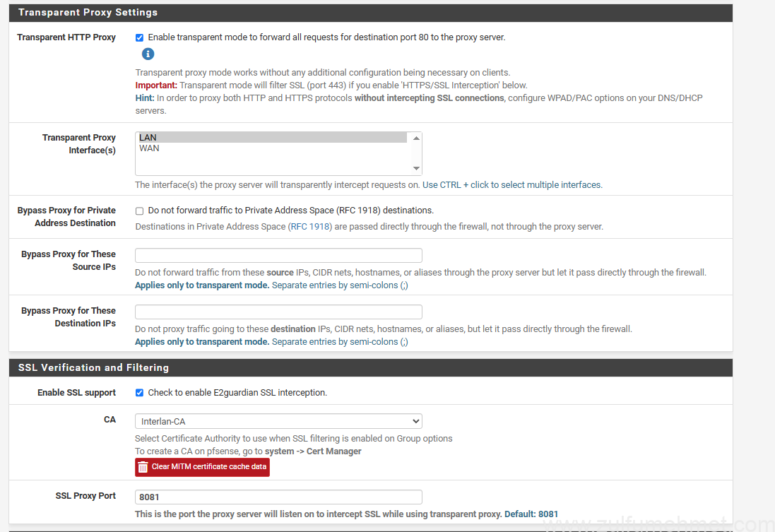
Task: Select WAN in the proxy interfaces list
Action: (272, 148)
